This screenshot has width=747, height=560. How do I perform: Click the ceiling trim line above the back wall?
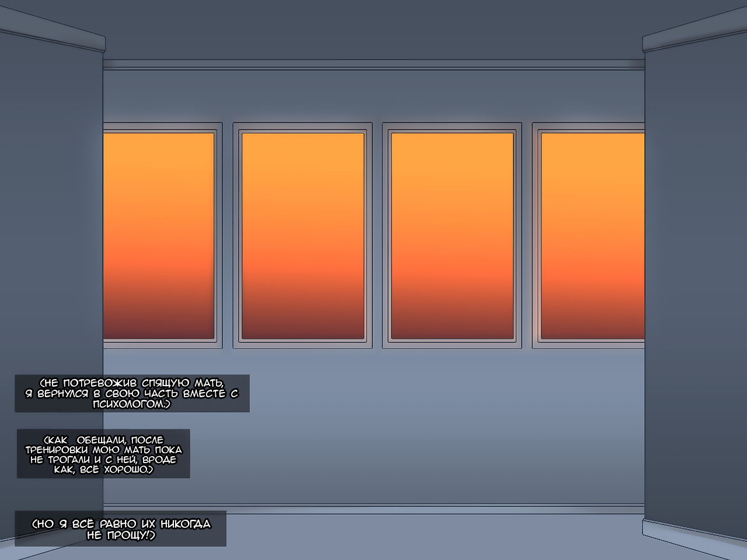(373, 64)
